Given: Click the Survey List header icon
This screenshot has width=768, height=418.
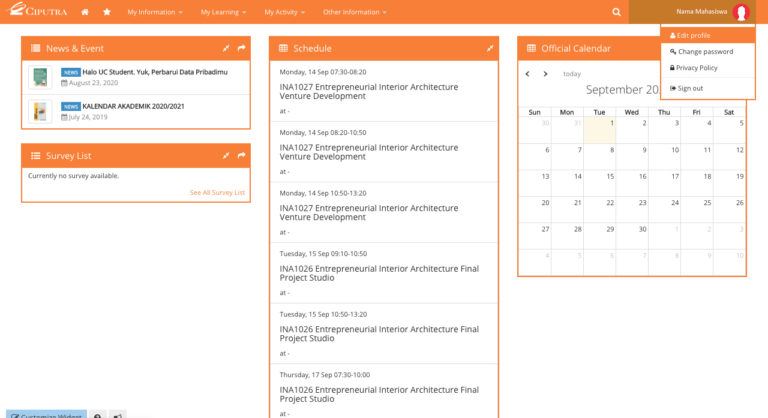Looking at the screenshot, I should [x=35, y=155].
